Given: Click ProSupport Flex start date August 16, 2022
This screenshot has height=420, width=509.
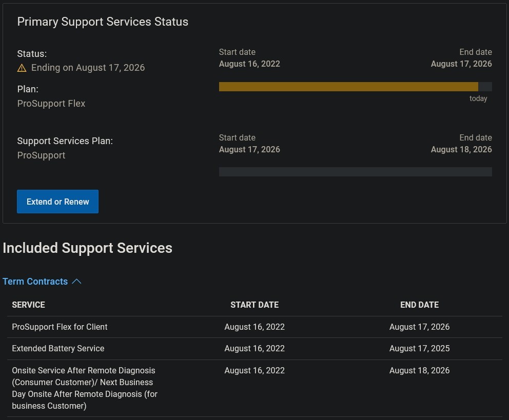Looking at the screenshot, I should coord(249,64).
